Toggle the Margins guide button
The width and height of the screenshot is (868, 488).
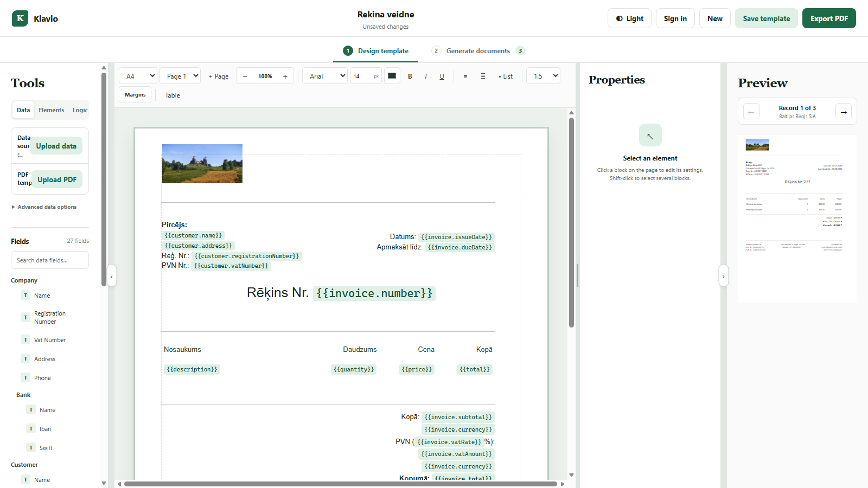pyautogui.click(x=135, y=95)
